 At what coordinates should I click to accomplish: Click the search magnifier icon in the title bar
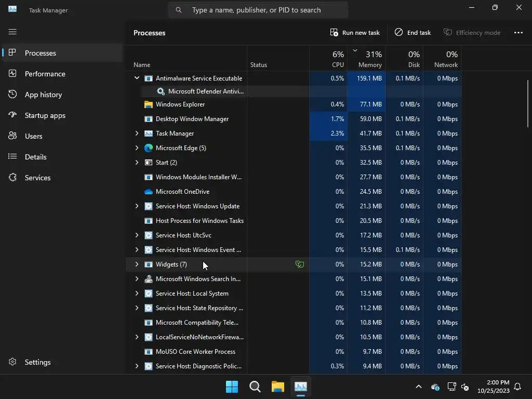click(179, 10)
